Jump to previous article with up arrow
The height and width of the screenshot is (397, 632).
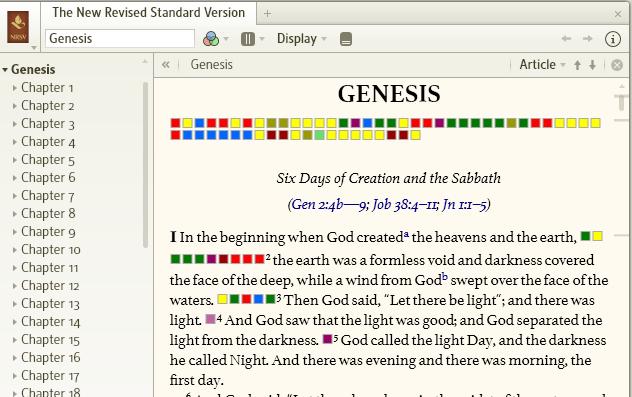pos(577,65)
